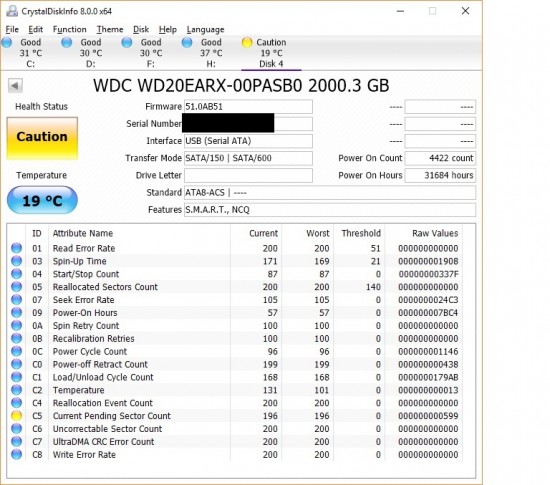Switch to the H: drive tab
This screenshot has width=550, height=485.
211,53
